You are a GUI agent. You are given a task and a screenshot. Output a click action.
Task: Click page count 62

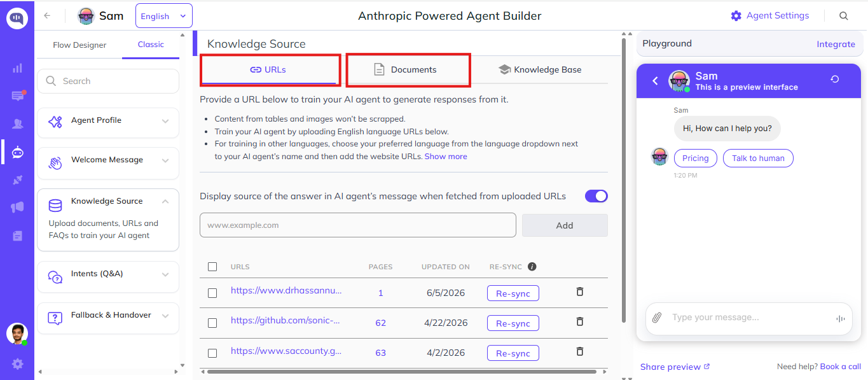380,323
